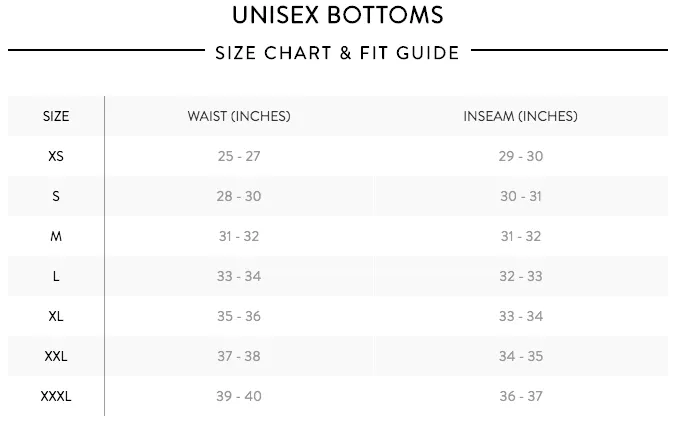This screenshot has height=428, width=680.
Task: Click the XXL size row label
Action: 56,356
